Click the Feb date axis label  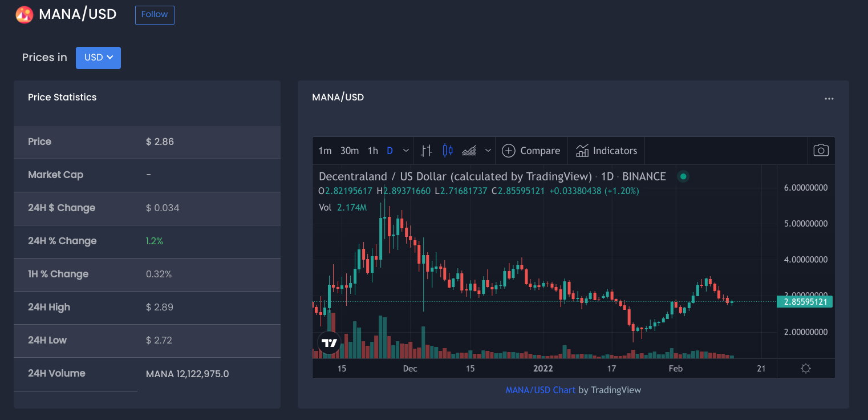(x=675, y=369)
